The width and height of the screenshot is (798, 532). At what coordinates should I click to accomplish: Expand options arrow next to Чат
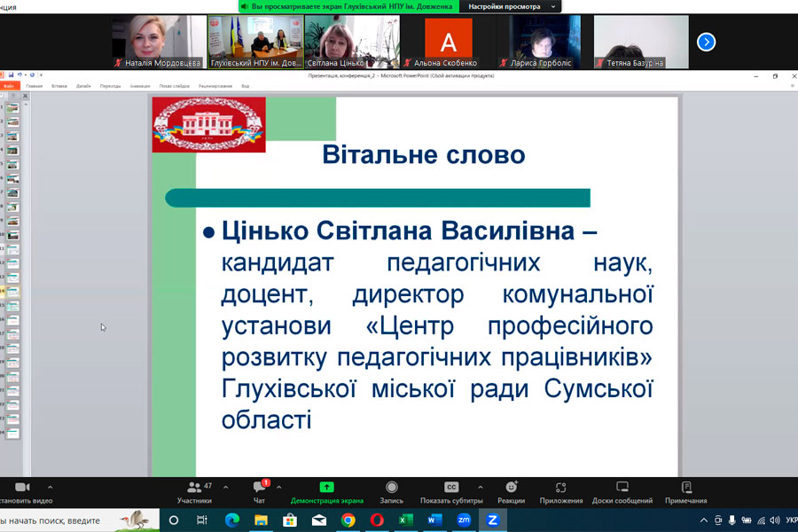click(279, 487)
